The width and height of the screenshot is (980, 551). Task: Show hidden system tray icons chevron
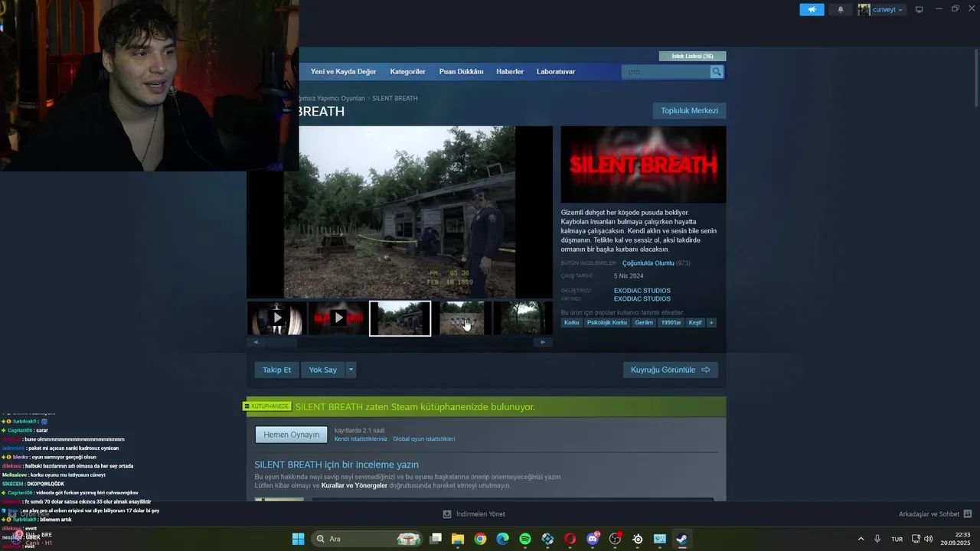[x=861, y=539]
